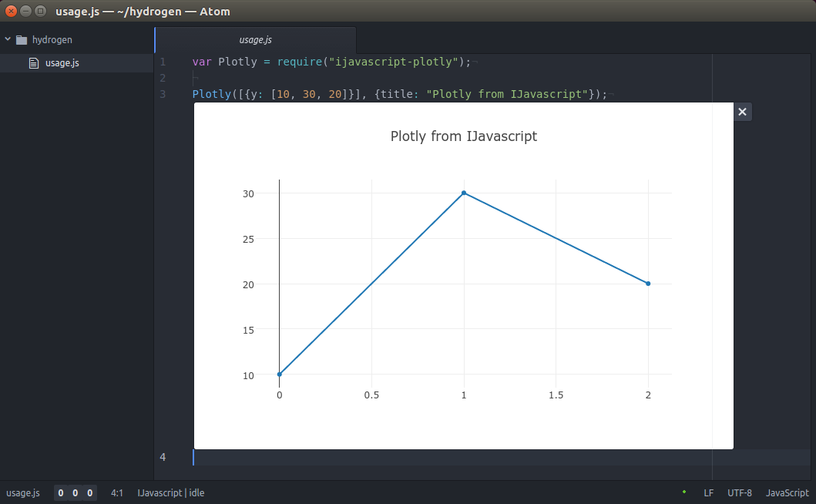Click y-axis tick label 25
The image size is (816, 504).
click(248, 240)
